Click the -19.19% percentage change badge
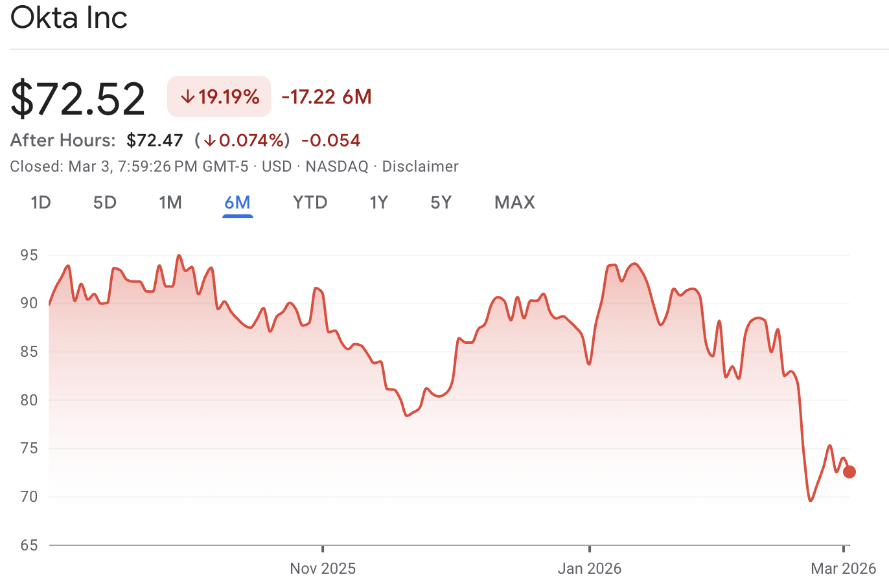Screen dimensions: 889x588 (x=218, y=96)
